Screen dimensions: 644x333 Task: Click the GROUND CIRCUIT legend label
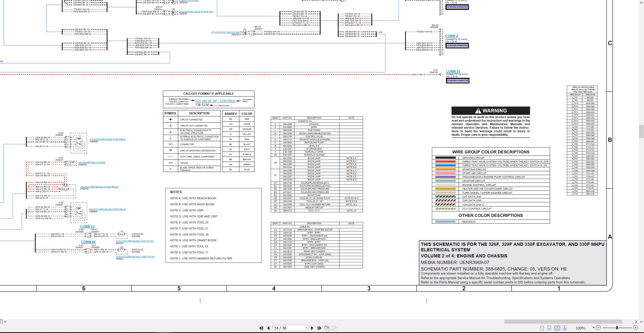coord(473,158)
